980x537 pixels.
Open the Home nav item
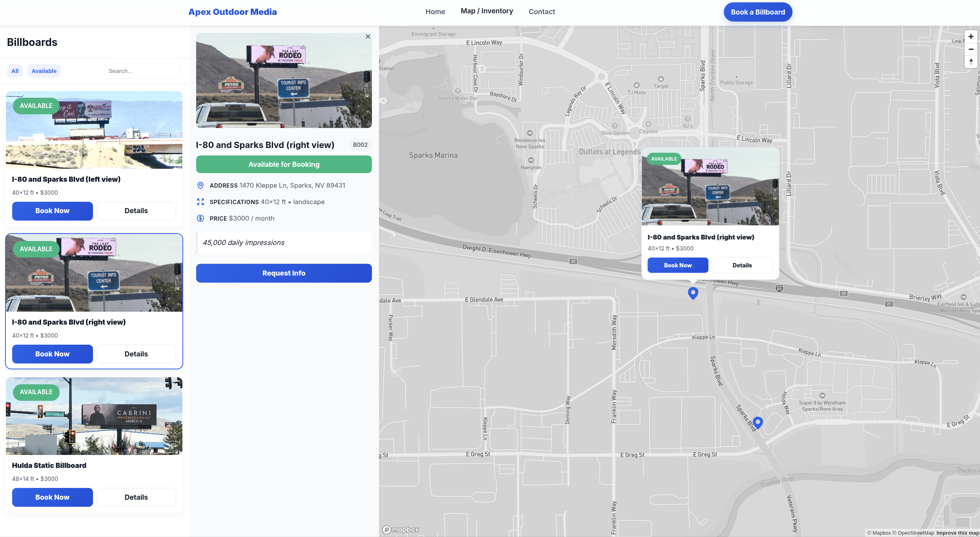click(x=435, y=12)
